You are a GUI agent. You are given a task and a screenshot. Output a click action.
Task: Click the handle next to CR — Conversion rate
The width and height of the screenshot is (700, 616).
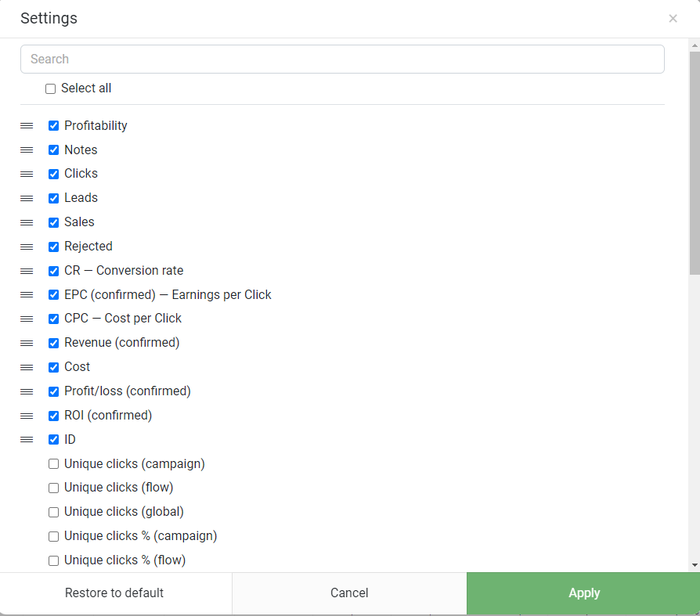pyautogui.click(x=27, y=271)
